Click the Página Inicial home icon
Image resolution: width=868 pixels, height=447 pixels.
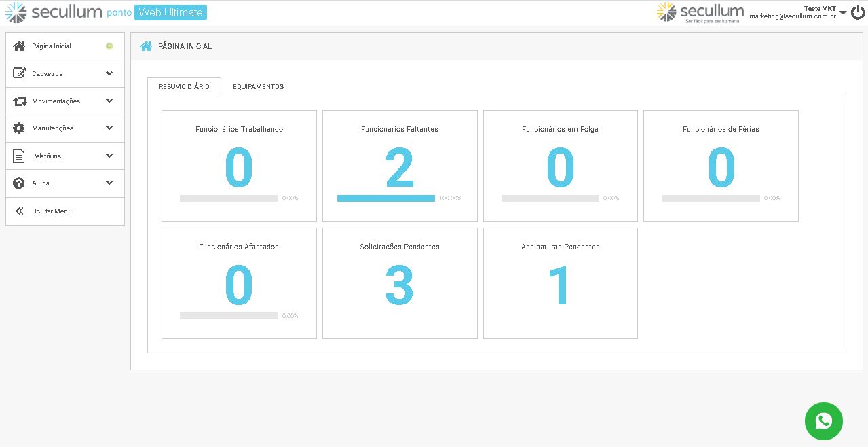[18, 46]
